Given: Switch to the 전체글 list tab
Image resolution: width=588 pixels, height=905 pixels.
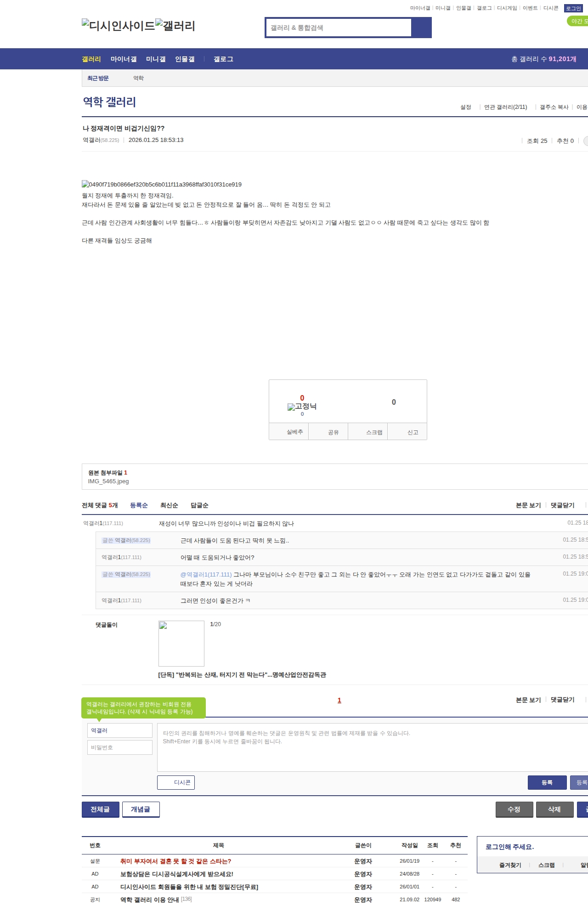Looking at the screenshot, I should point(101,809).
